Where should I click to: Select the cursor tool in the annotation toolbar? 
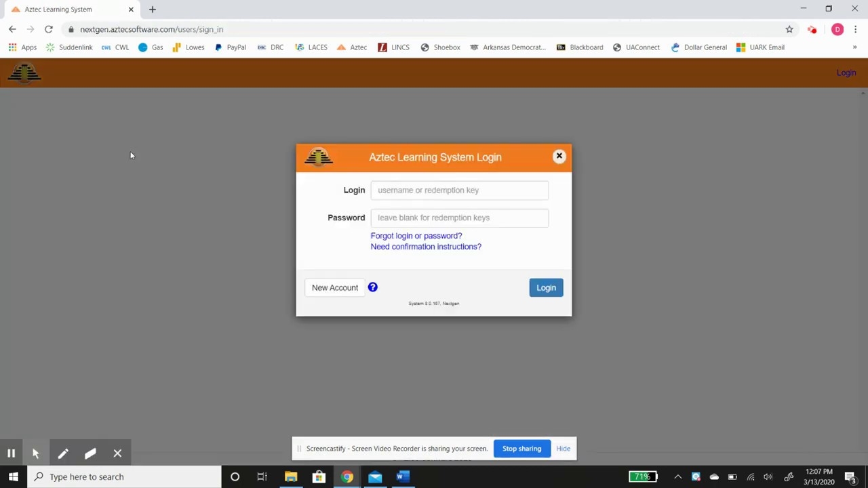(36, 453)
